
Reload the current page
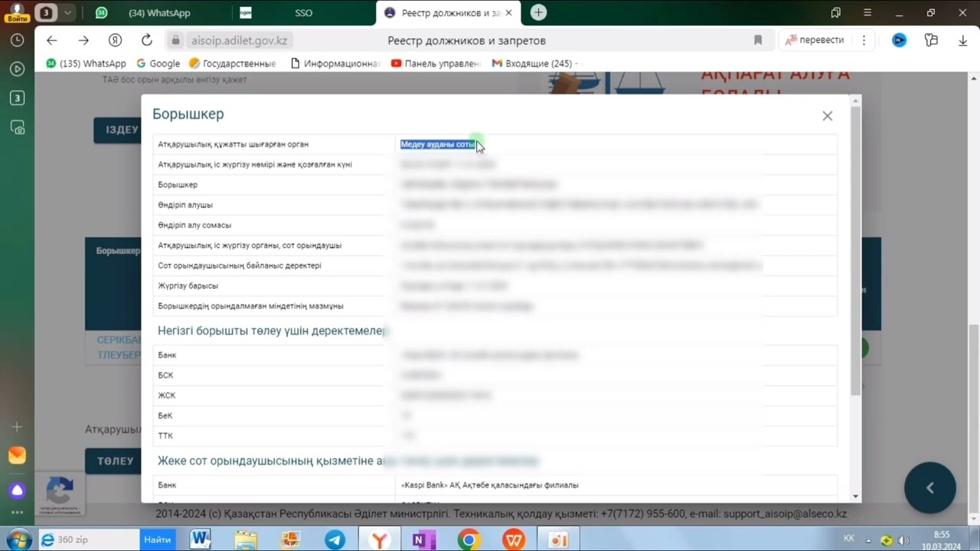[x=147, y=41]
